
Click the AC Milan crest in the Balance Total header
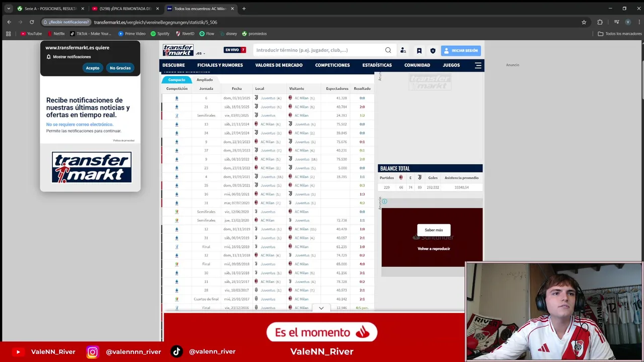click(401, 177)
